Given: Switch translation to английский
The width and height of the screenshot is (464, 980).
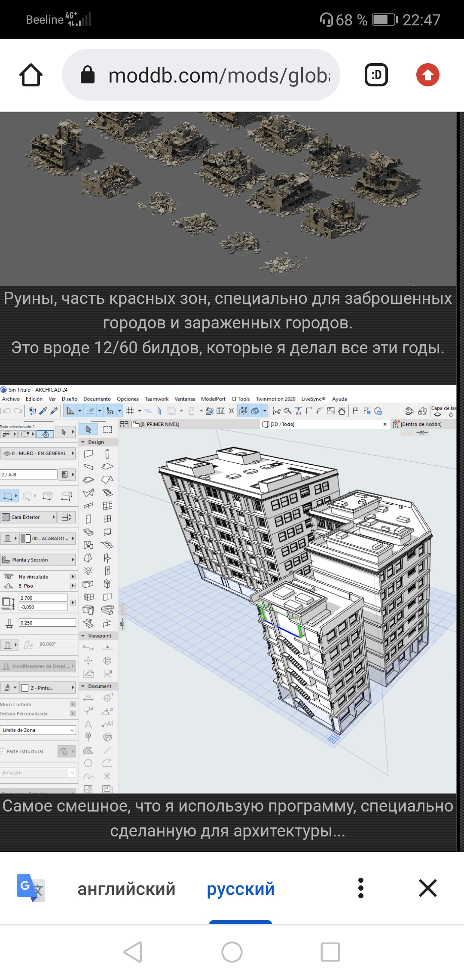Looking at the screenshot, I should tap(126, 889).
